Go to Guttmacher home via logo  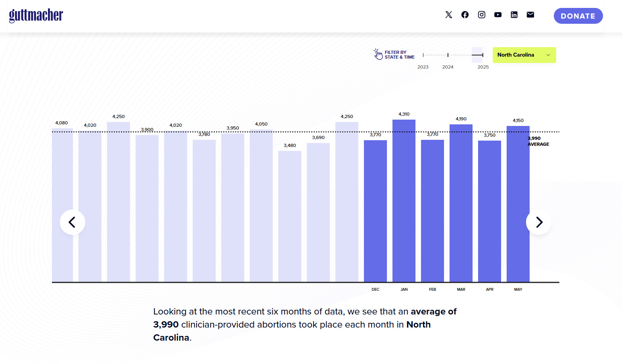click(36, 15)
